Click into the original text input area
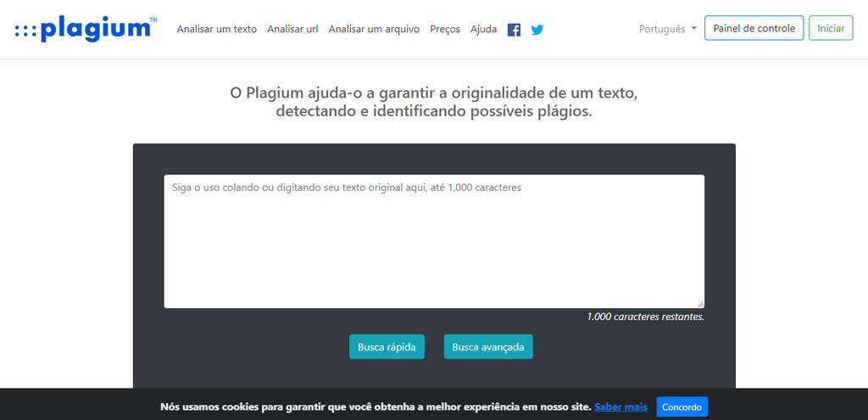The height and width of the screenshot is (420, 868). pos(434,242)
